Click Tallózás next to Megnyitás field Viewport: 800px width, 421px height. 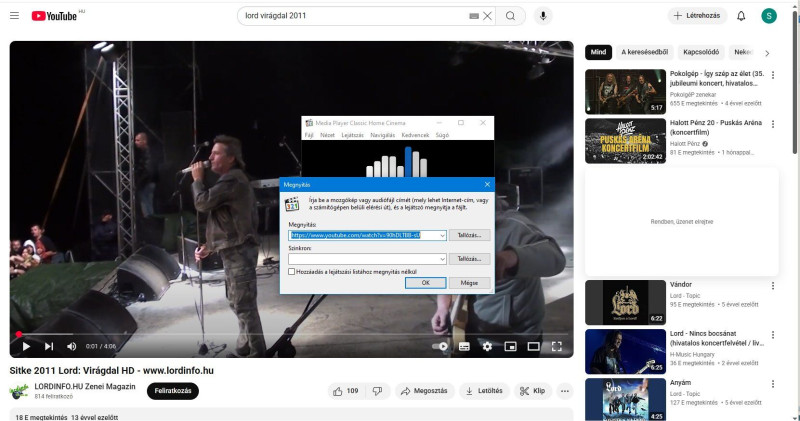pyautogui.click(x=469, y=235)
